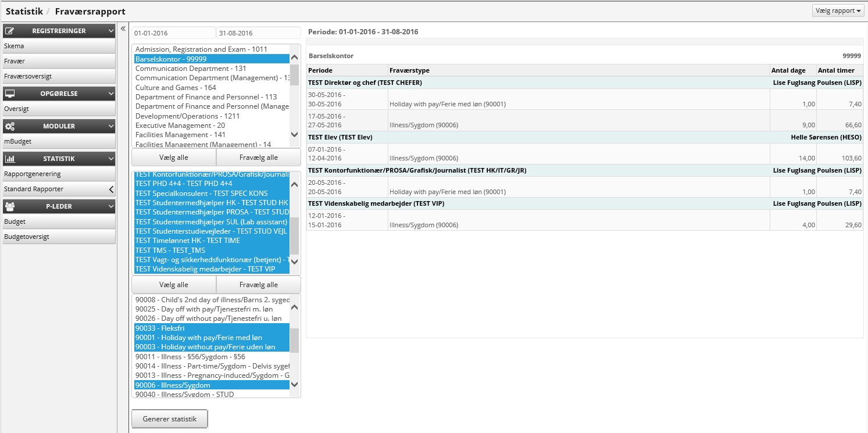This screenshot has height=433, width=868.
Task: Collapse the Statistik section chevron
Action: click(111, 159)
